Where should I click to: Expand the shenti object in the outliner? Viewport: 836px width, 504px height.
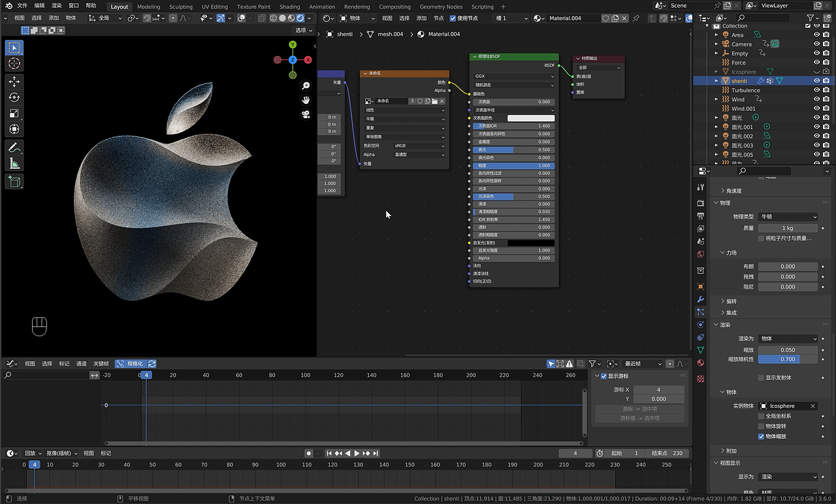pos(716,80)
